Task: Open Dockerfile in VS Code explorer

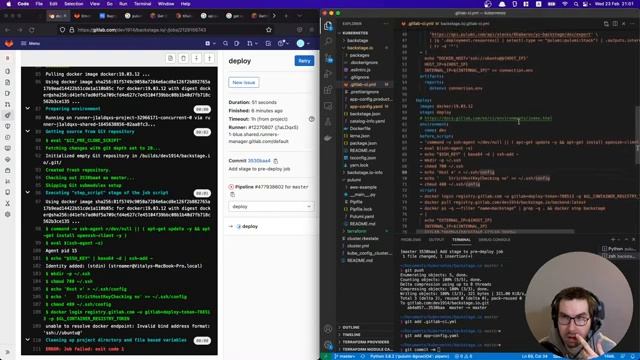Action: click(360, 129)
